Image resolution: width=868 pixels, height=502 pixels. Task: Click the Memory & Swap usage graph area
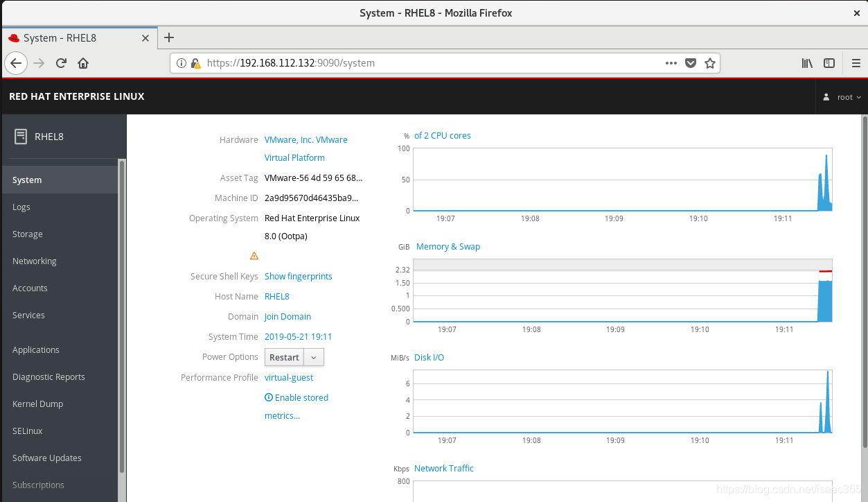[623, 291]
